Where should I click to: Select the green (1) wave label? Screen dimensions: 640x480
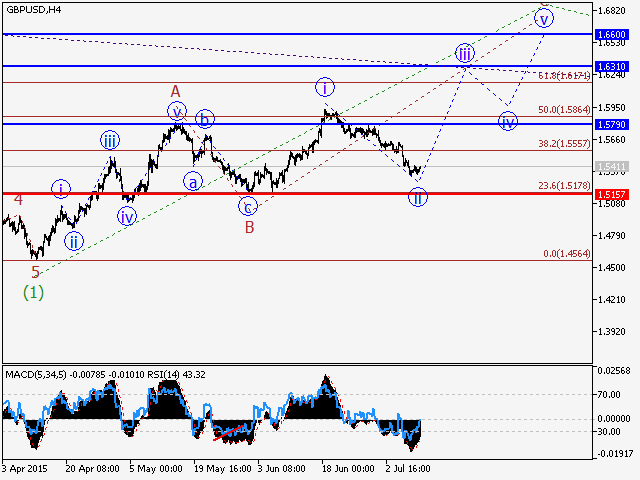tap(33, 292)
